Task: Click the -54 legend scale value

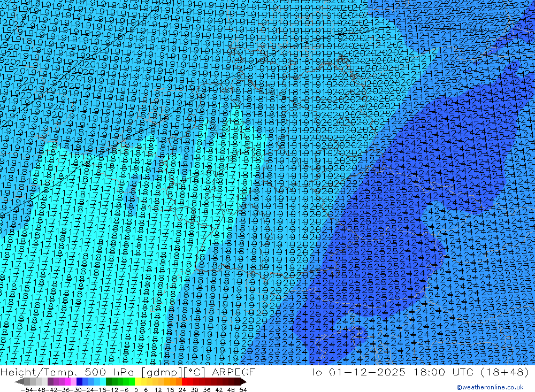Action: point(27,390)
